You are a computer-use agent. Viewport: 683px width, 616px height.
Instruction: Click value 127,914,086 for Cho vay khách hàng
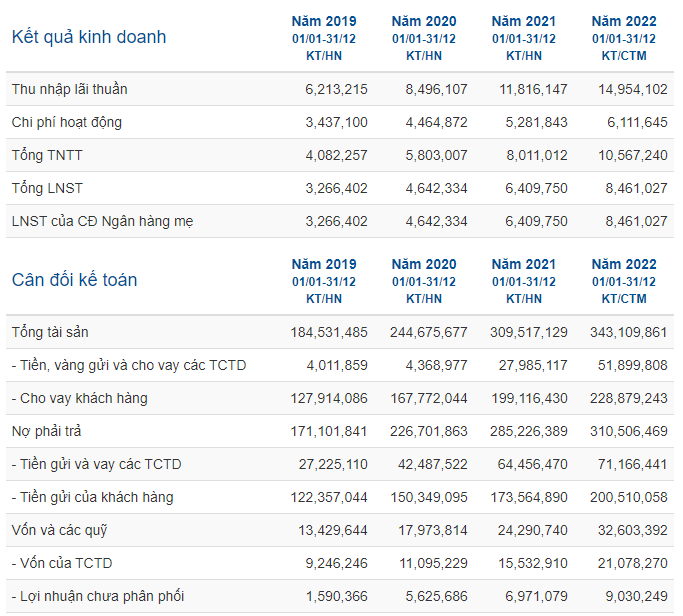click(329, 398)
